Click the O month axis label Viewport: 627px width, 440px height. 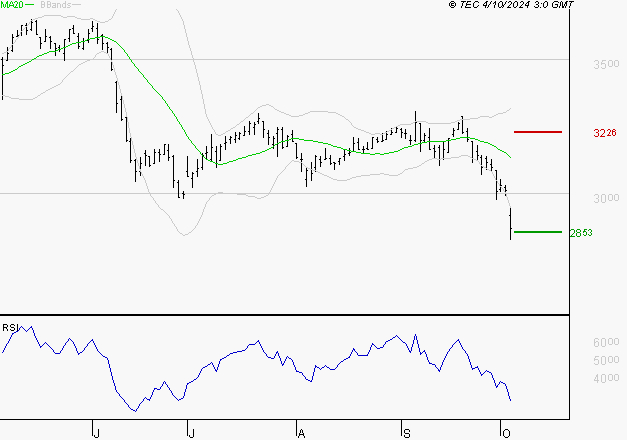[x=506, y=434]
